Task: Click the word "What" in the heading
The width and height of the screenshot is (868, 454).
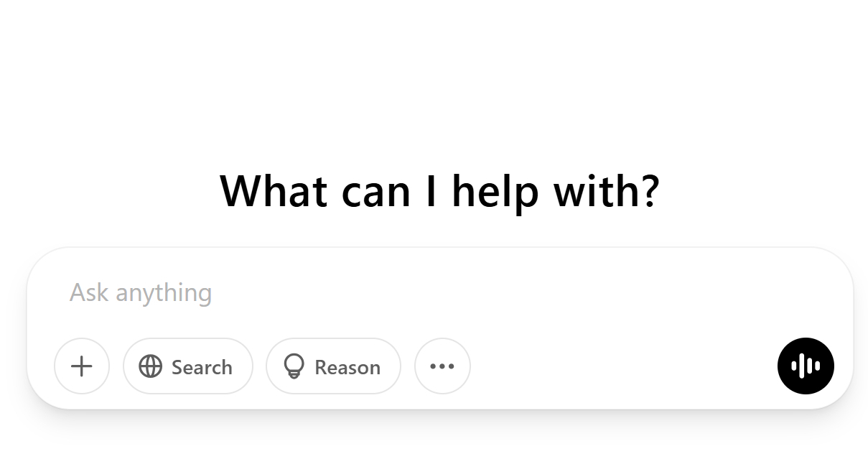Action: [274, 191]
